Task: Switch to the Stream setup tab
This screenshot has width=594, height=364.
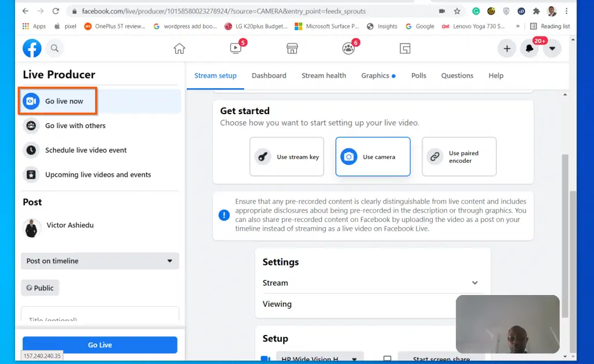Action: (x=216, y=76)
